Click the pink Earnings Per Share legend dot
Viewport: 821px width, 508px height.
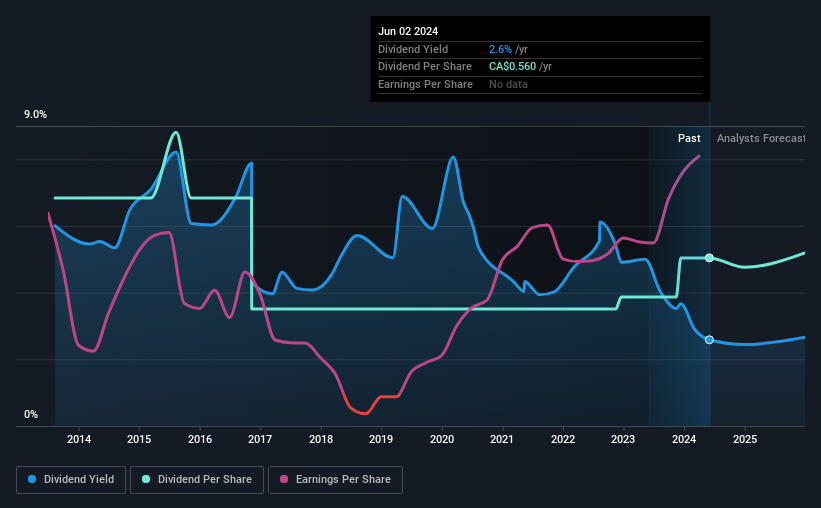284,479
